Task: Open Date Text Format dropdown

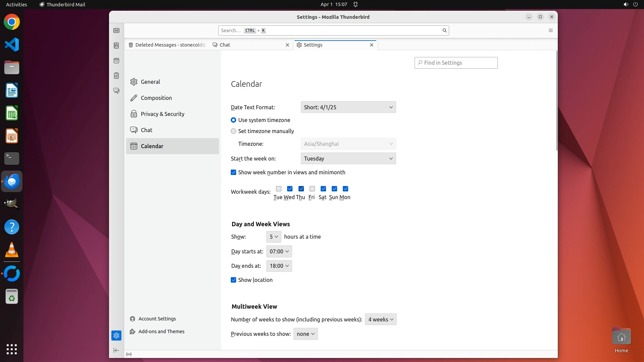Action: (x=348, y=107)
